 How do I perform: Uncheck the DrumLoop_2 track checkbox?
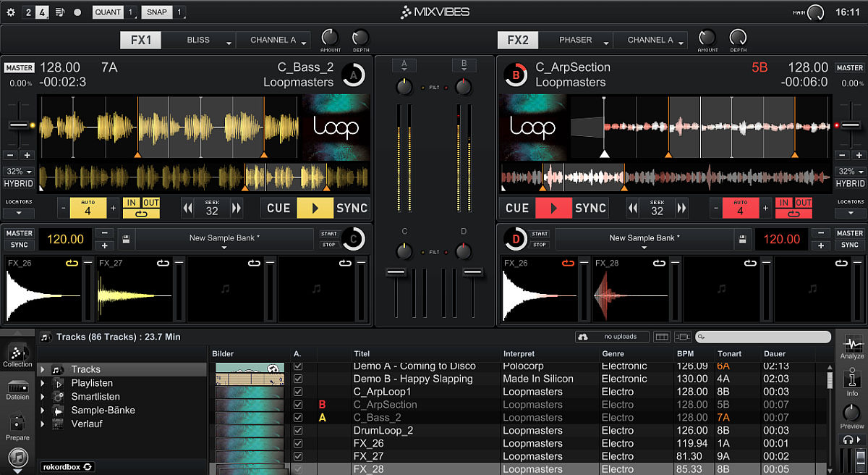298,431
